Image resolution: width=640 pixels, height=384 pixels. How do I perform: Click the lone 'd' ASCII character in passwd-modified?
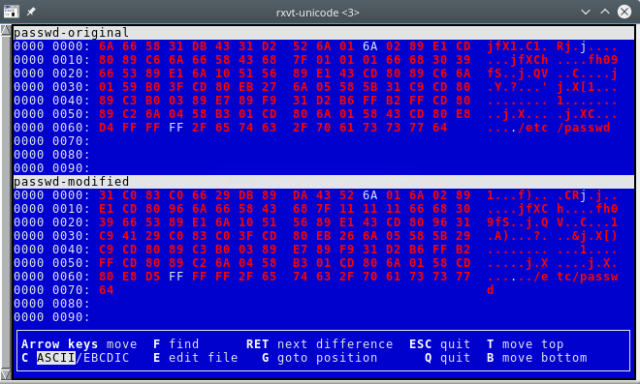490,290
